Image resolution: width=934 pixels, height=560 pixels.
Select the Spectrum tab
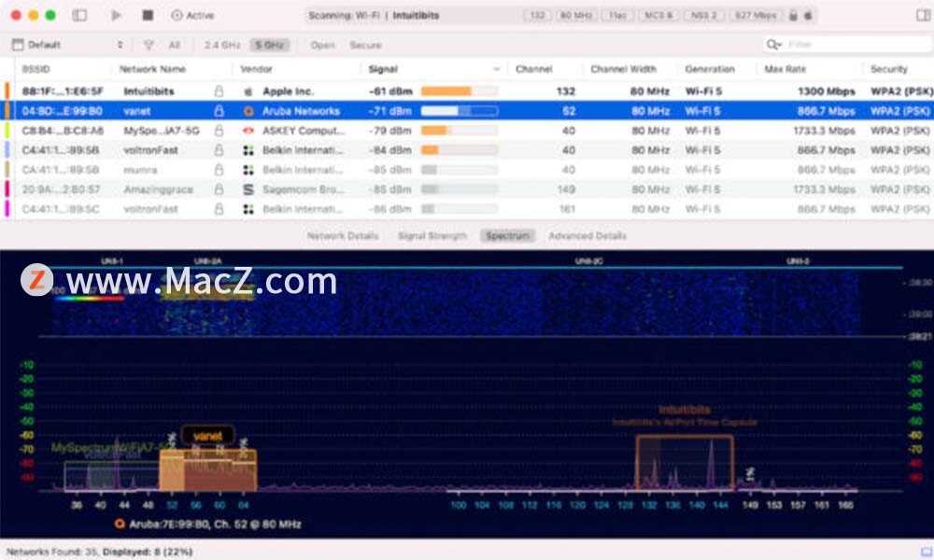pyautogui.click(x=507, y=235)
